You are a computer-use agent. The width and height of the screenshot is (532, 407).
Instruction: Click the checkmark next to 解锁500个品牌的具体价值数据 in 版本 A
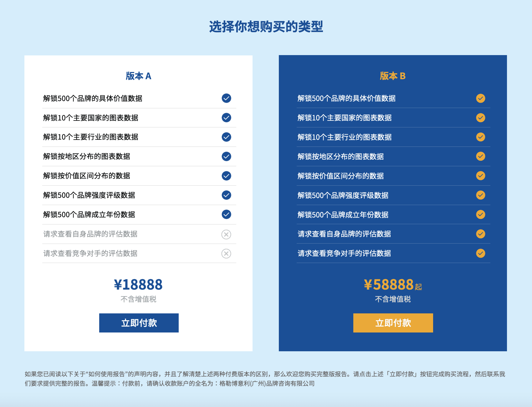(226, 98)
